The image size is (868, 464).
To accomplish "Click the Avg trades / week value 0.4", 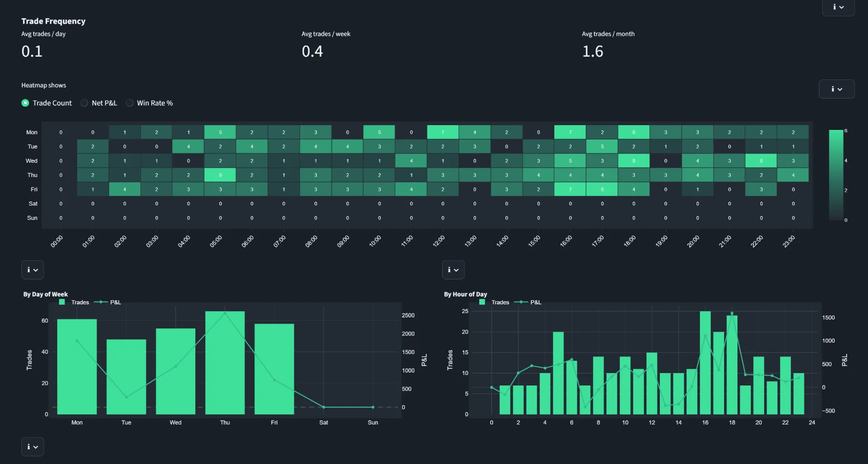I will click(312, 51).
